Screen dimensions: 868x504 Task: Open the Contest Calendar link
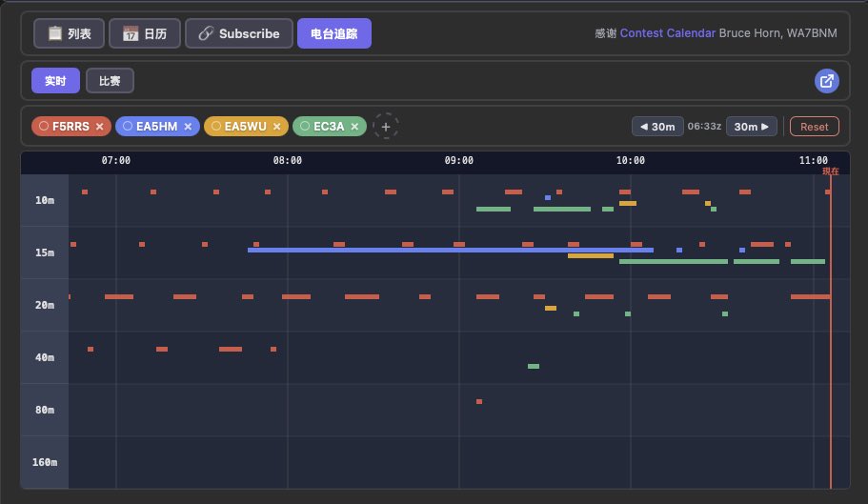pos(668,33)
